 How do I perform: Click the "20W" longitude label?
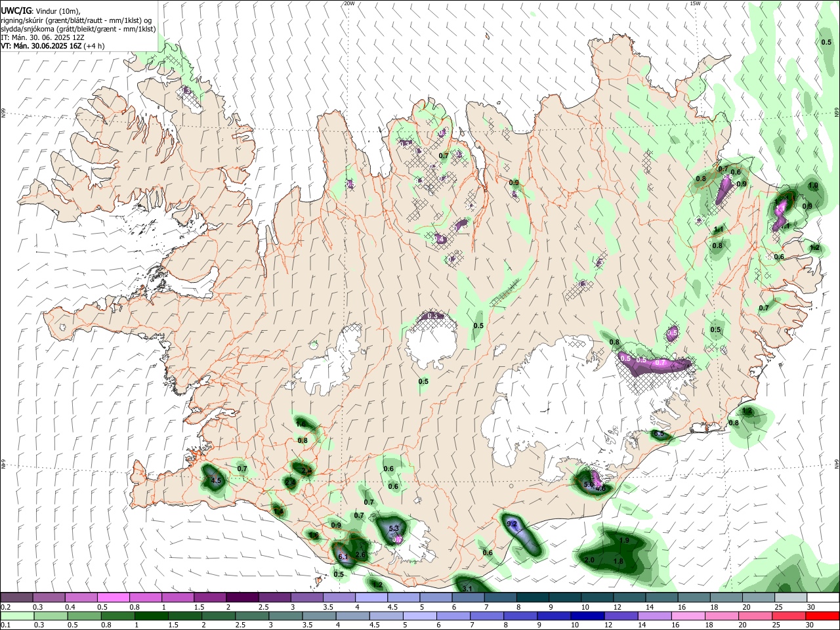(349, 3)
